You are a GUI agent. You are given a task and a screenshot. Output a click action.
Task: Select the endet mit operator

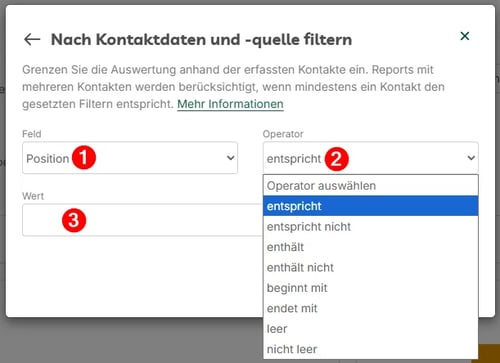point(371,308)
